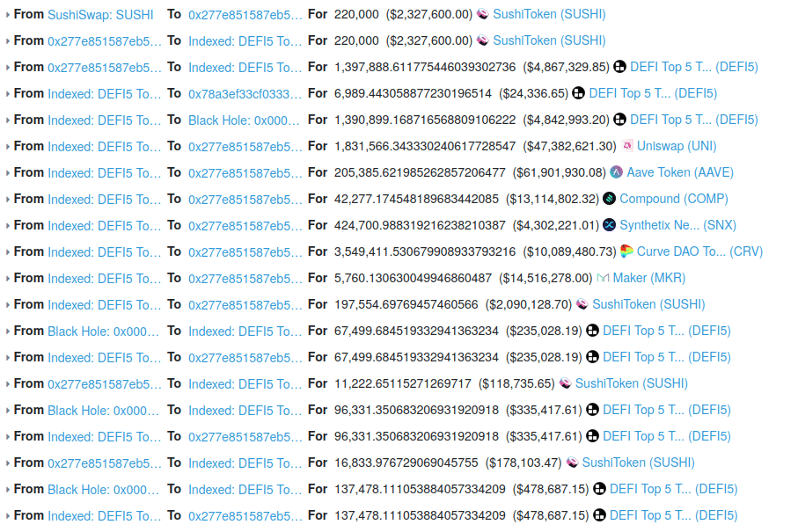Click DEFI5 icon in 96,331.35 row from Black Hole
The height and width of the screenshot is (532, 798).
click(x=592, y=410)
